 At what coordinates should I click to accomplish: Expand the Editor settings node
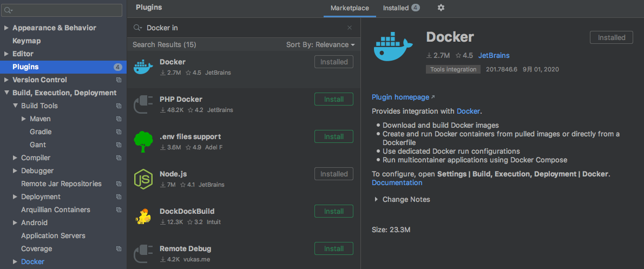[6, 54]
